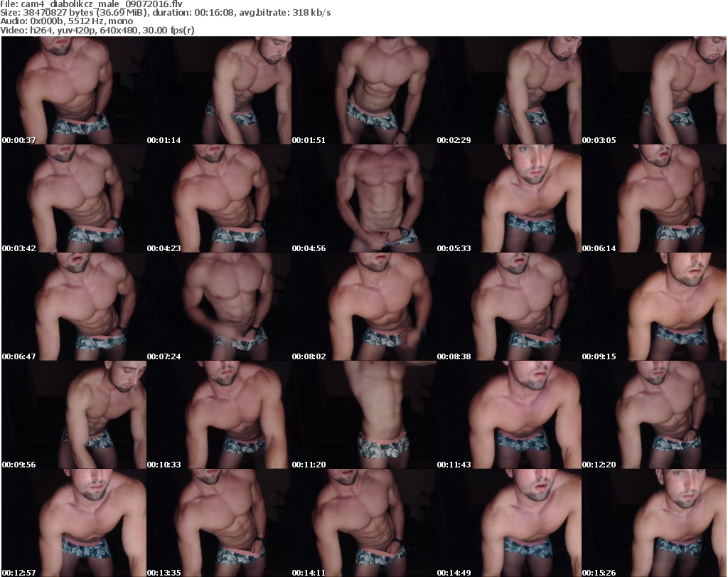728x577 pixels.
Task: Select the thumbnail at 00:11:20
Action: 364,415
